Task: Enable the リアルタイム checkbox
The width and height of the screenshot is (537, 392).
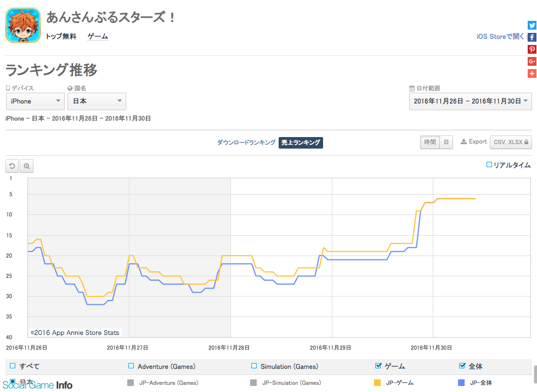Action: [489, 164]
